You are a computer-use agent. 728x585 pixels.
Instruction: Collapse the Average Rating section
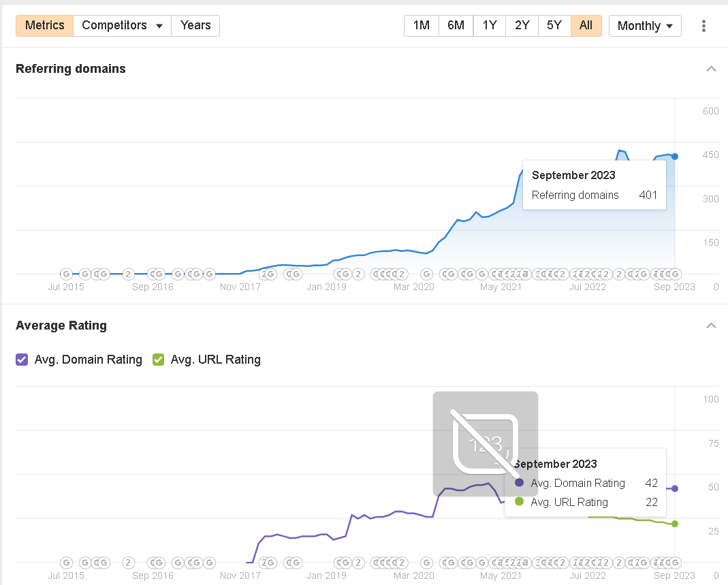[711, 326]
